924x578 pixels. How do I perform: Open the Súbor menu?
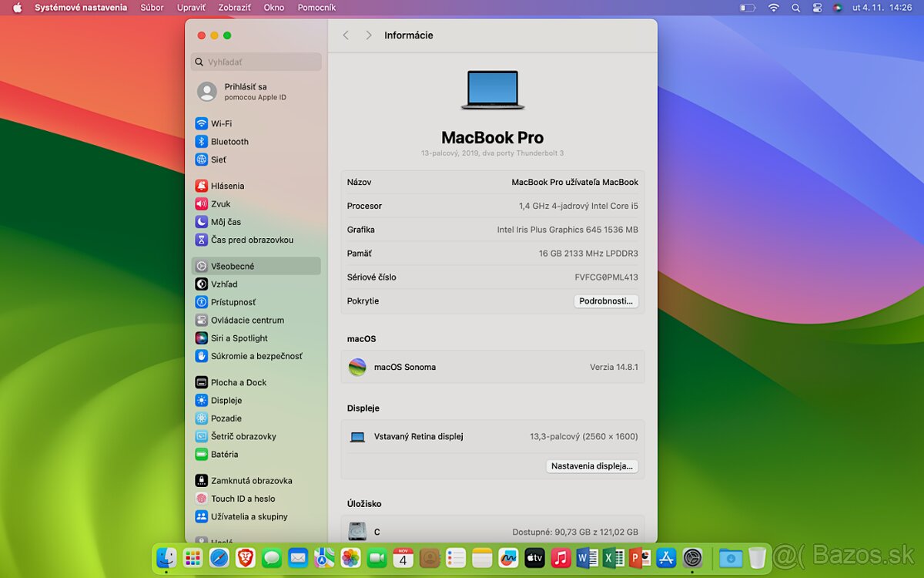tap(152, 7)
